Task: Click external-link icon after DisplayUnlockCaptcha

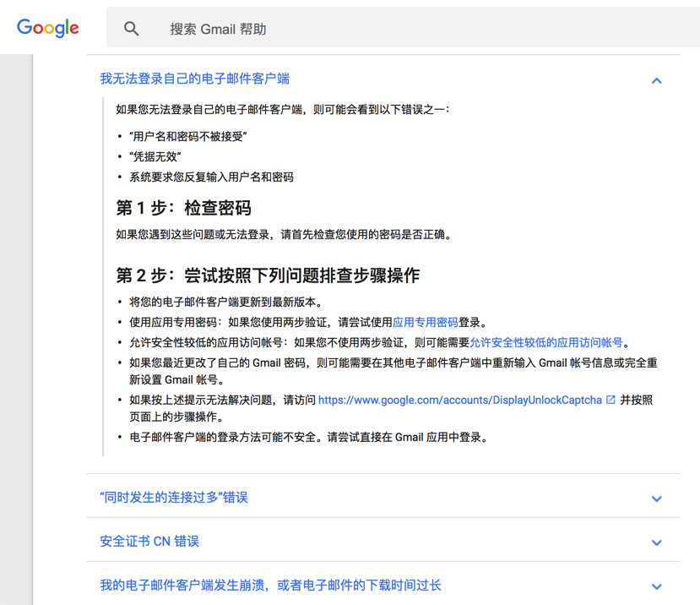Action: click(x=610, y=400)
